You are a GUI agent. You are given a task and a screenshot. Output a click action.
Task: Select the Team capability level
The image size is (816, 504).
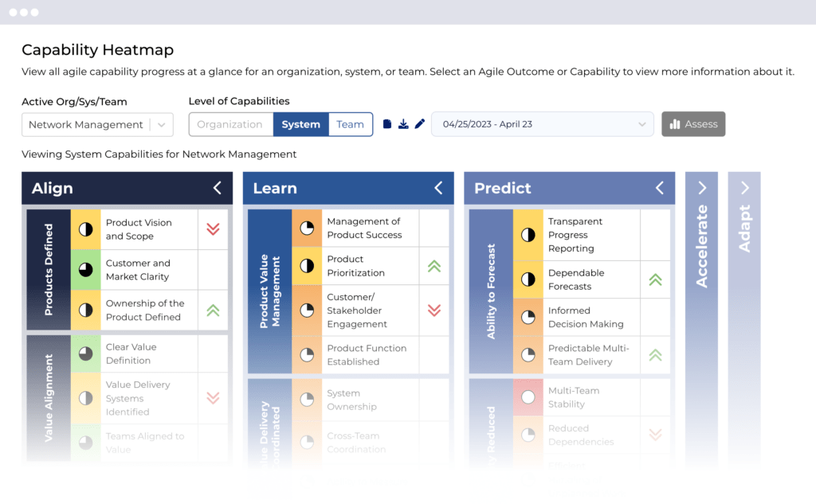pos(350,124)
